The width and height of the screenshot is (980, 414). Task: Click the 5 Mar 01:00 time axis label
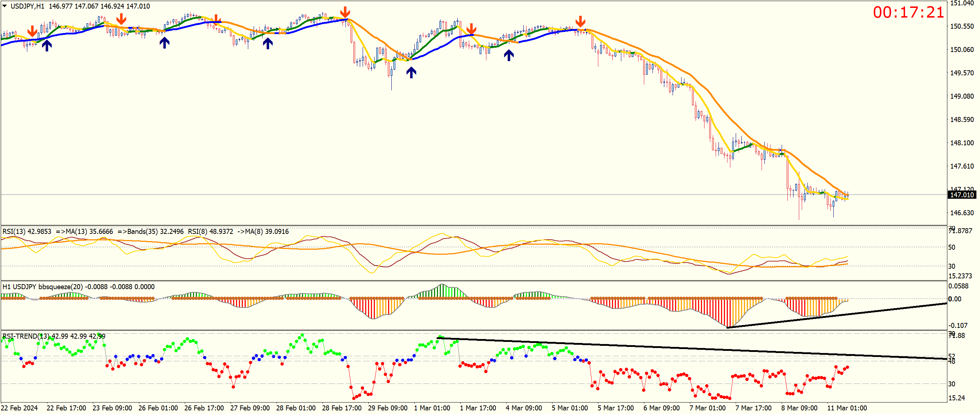tap(570, 408)
